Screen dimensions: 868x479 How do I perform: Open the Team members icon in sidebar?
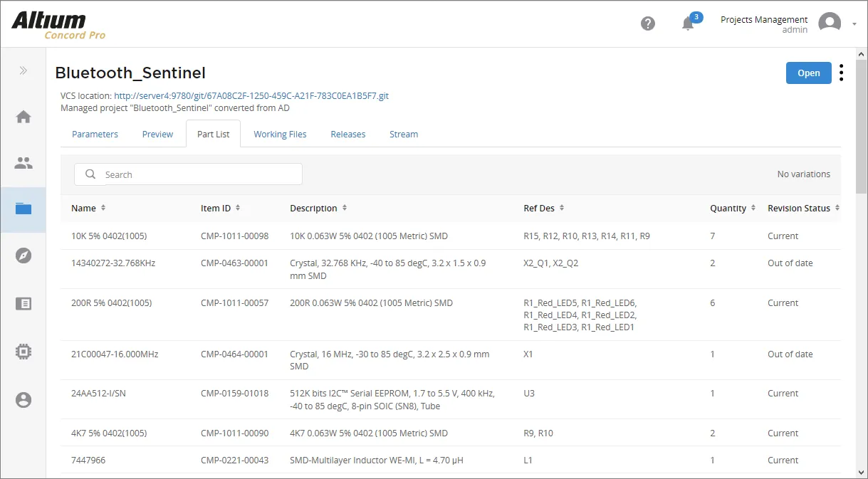pos(23,163)
